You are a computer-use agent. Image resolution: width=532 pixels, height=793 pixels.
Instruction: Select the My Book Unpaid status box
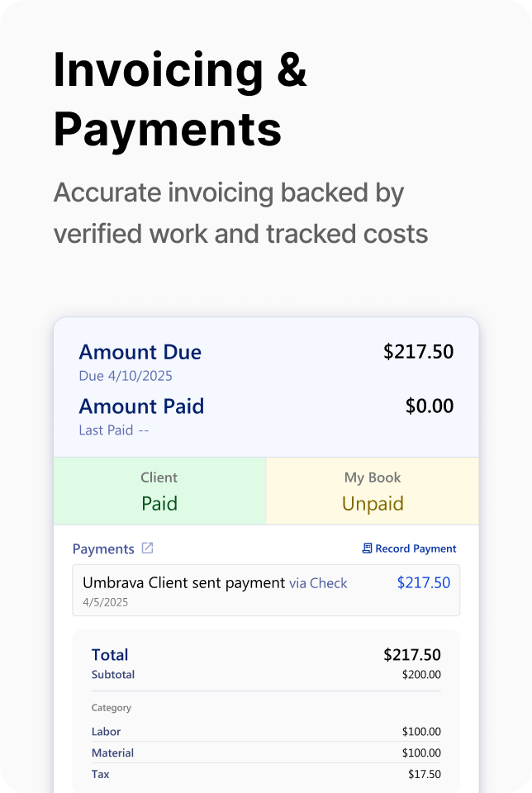click(373, 491)
